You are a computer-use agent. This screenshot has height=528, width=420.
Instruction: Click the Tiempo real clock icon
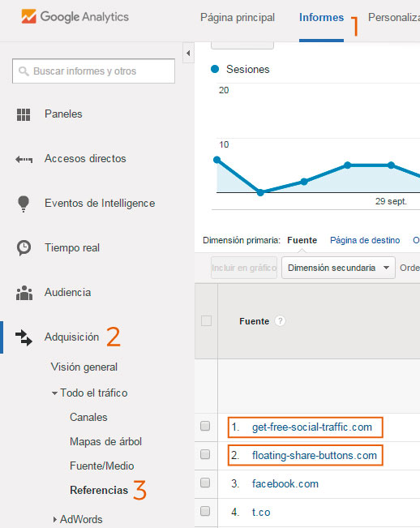click(24, 248)
